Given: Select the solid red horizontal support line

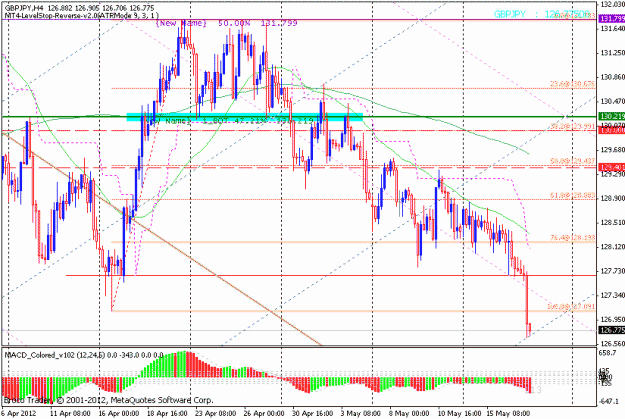Looking at the screenshot, I should 331,275.
